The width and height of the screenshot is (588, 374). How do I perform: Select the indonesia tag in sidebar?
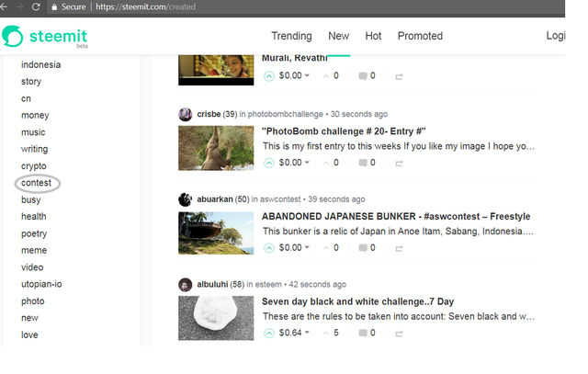coord(40,64)
